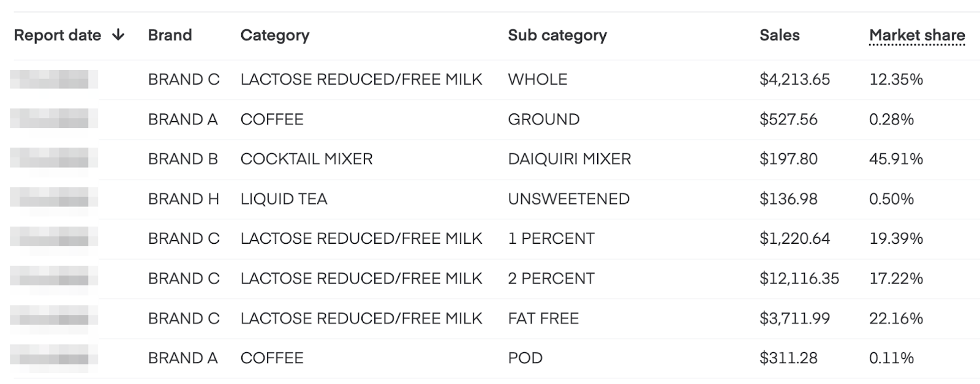Click the 45.91% market share value
Viewport: 980px width, 384px height.
click(x=896, y=159)
